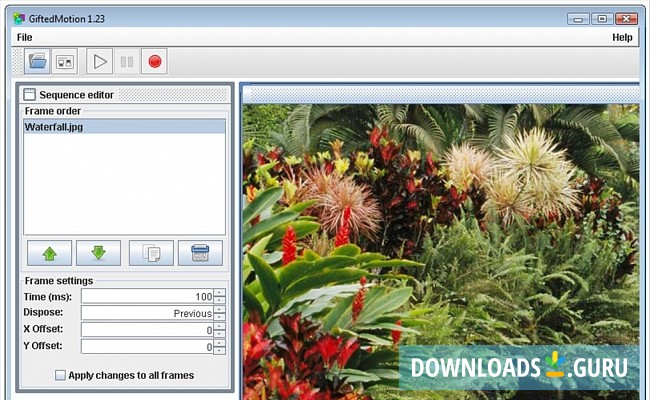This screenshot has width=650, height=400.
Task: Increase the Y Offset value
Action: [220, 343]
